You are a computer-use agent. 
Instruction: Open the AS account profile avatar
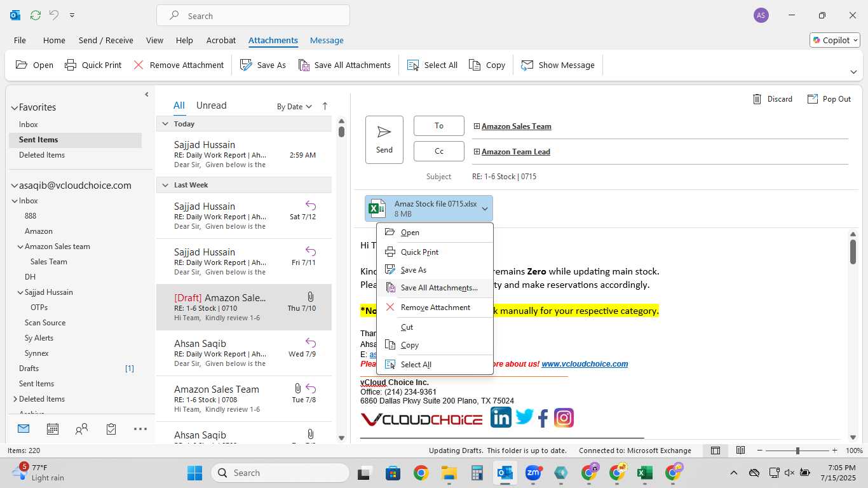pos(761,15)
